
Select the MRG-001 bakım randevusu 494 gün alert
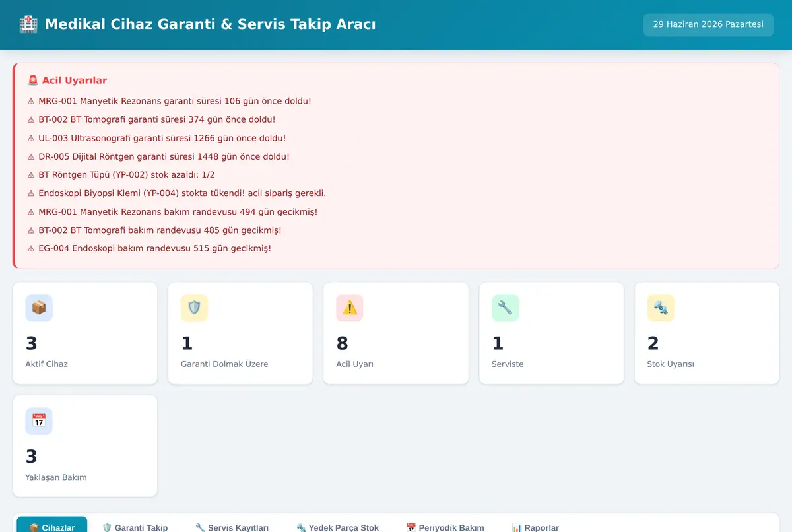pos(172,212)
